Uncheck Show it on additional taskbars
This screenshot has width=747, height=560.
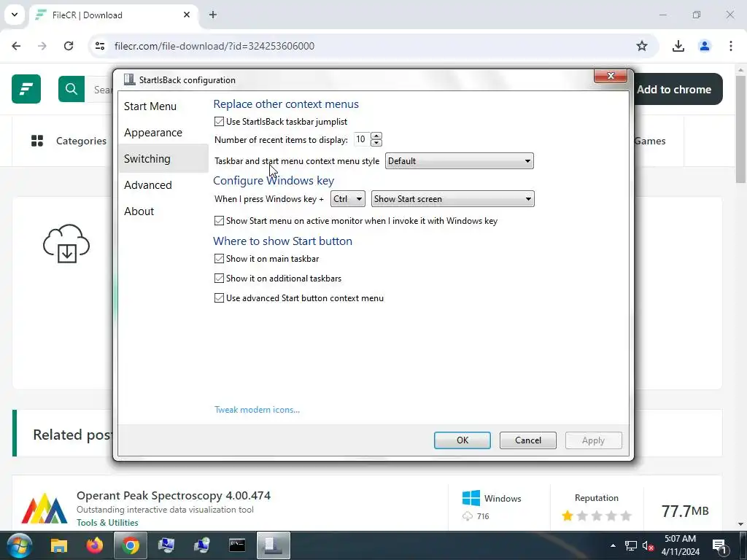[x=219, y=278]
